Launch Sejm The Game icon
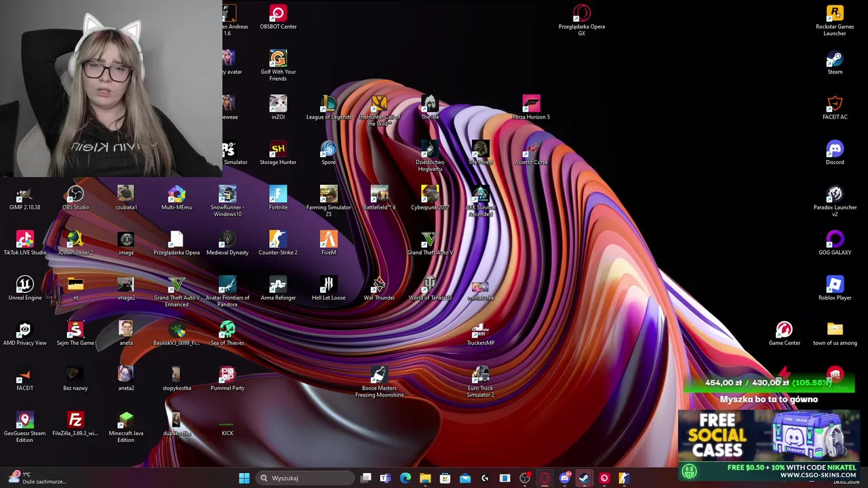Screen dimensions: 868x488 (75, 334)
